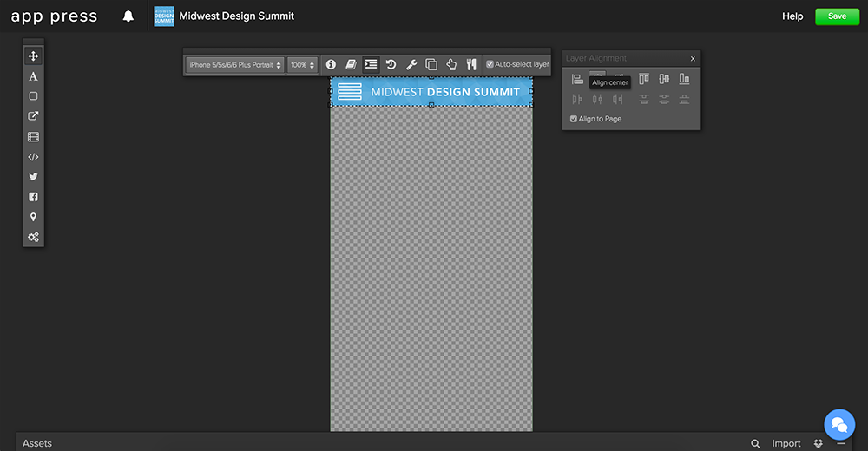Click Import in the Assets bar

786,443
